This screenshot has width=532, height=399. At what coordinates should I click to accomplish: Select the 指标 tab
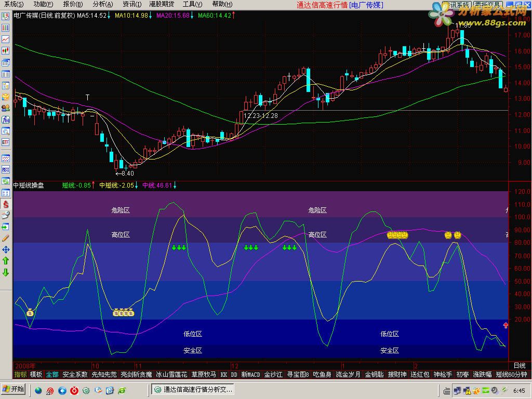point(20,375)
